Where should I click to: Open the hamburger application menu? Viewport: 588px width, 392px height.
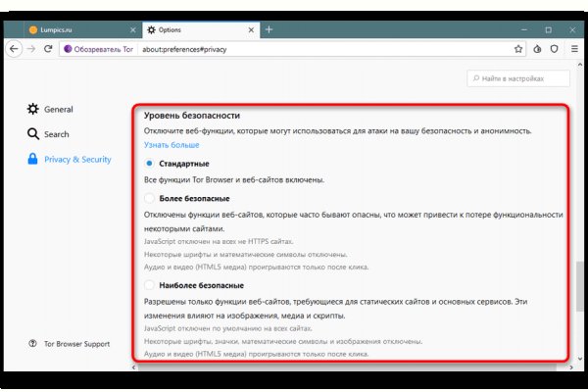[574, 47]
